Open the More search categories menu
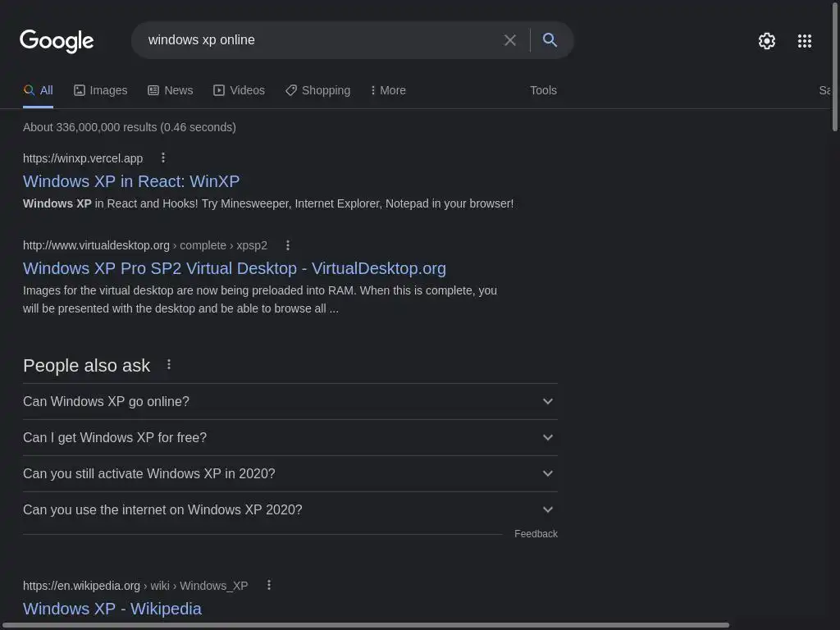The height and width of the screenshot is (630, 840). pyautogui.click(x=388, y=90)
